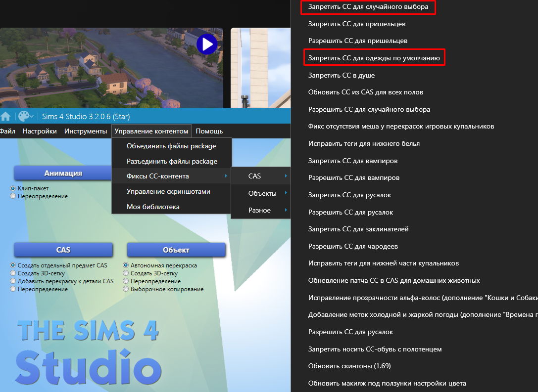Screen dimensions: 538x392
Task: Open the palette theme icon dropdown
Action: pyautogui.click(x=26, y=117)
